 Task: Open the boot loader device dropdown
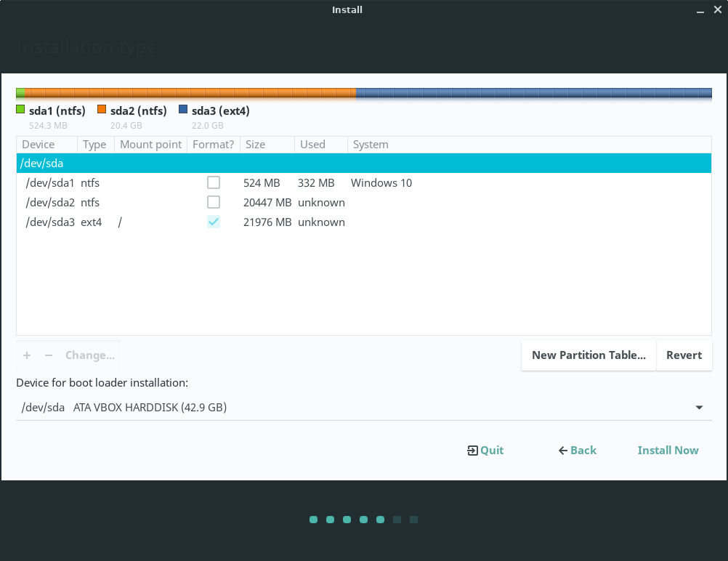click(363, 408)
